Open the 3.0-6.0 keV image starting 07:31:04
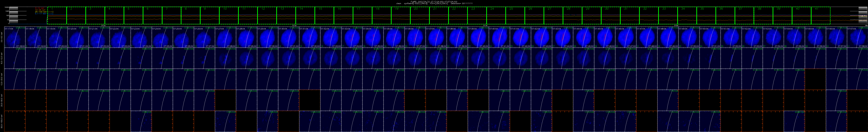Screen dimensions: 868x132 [310, 37]
